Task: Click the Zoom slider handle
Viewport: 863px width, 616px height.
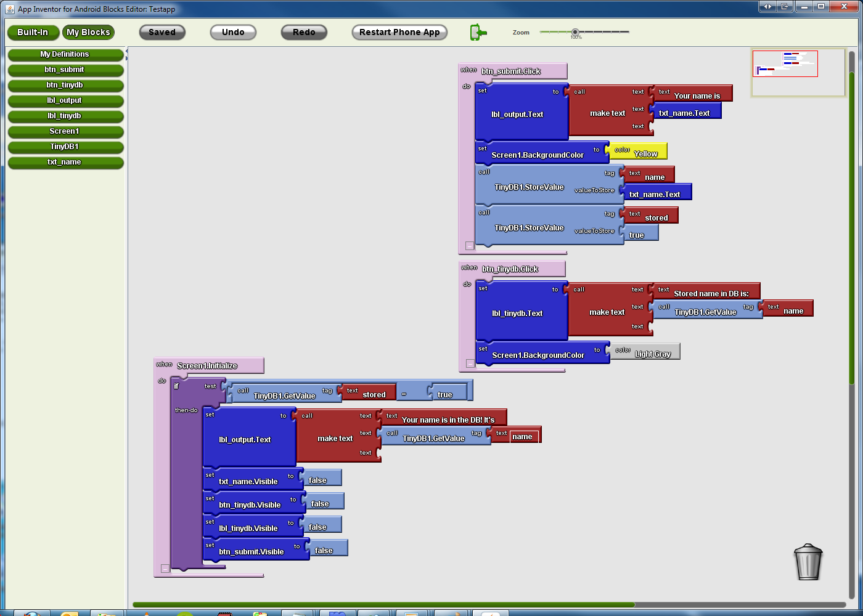Action: pos(575,32)
